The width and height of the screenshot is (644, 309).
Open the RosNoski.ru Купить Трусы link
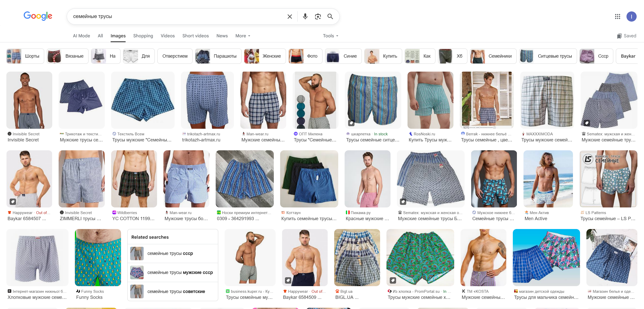pos(430,140)
